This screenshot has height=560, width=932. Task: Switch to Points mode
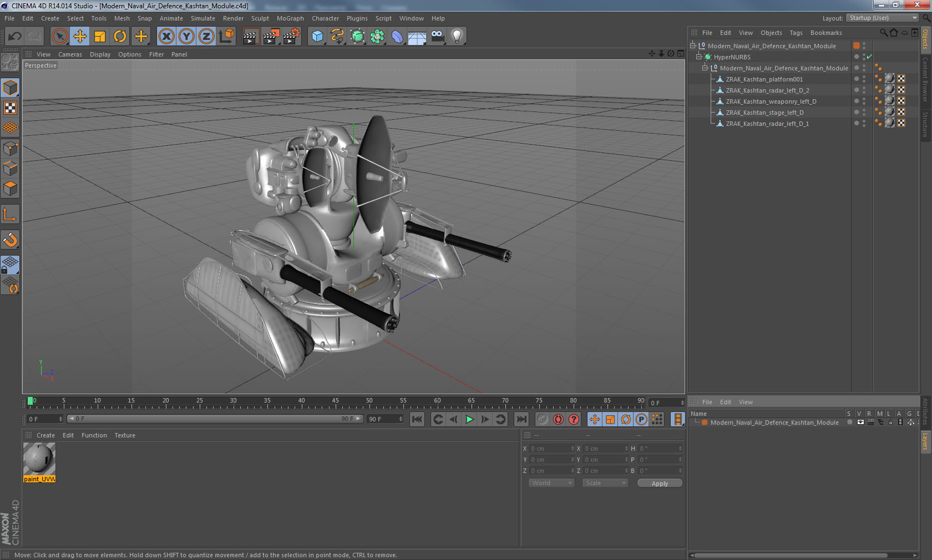(x=11, y=149)
